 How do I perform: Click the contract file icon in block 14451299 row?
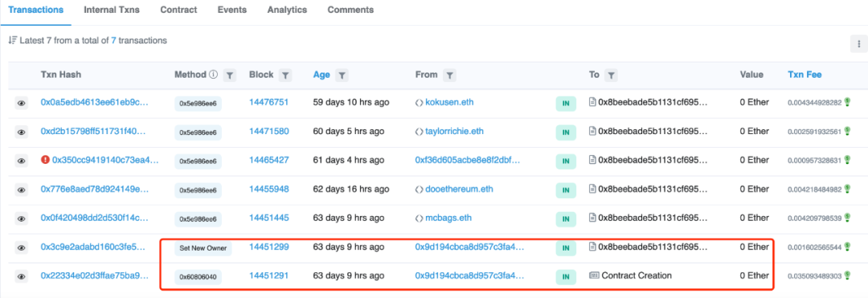pyautogui.click(x=592, y=247)
